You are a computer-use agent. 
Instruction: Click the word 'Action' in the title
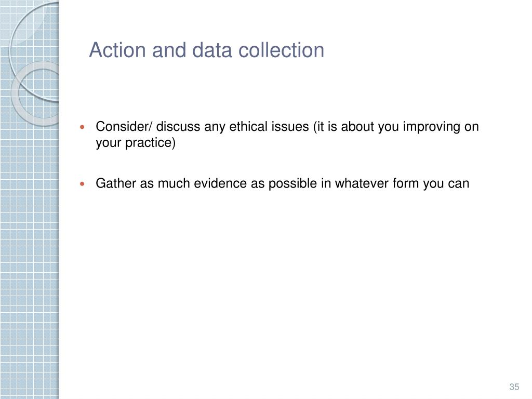[118, 50]
